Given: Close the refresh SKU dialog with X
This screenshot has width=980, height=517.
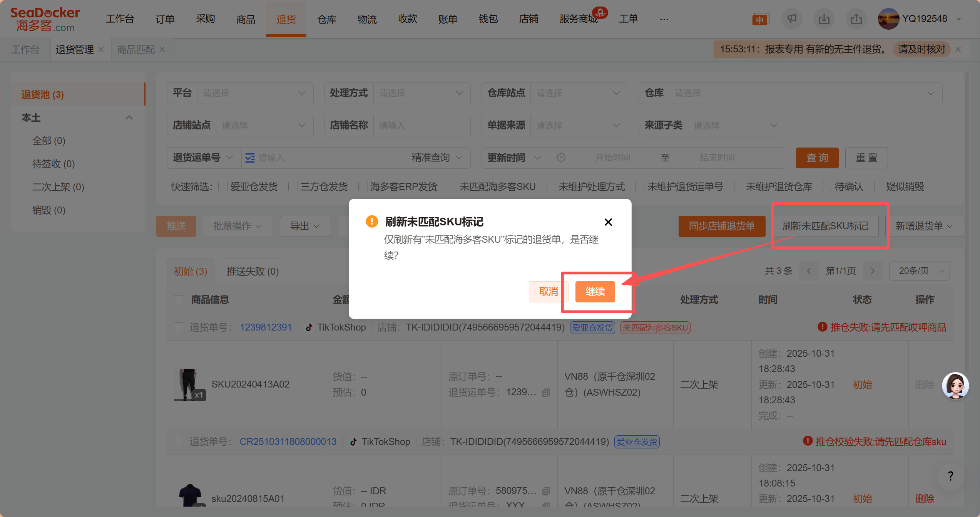Looking at the screenshot, I should pyautogui.click(x=608, y=222).
